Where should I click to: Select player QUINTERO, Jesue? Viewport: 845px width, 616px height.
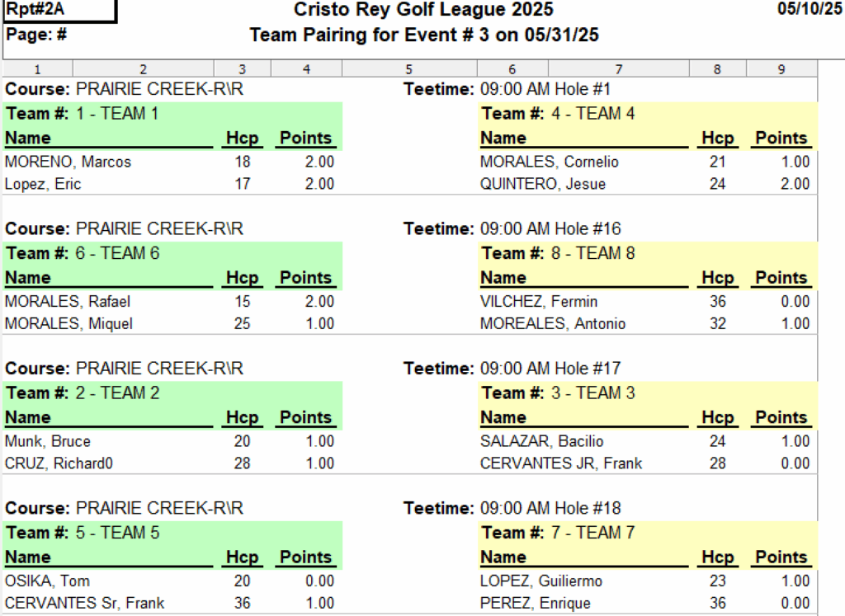point(543,184)
